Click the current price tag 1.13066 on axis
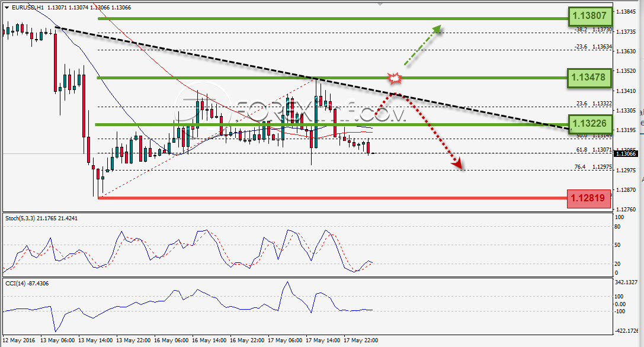644x347 pixels. point(626,154)
